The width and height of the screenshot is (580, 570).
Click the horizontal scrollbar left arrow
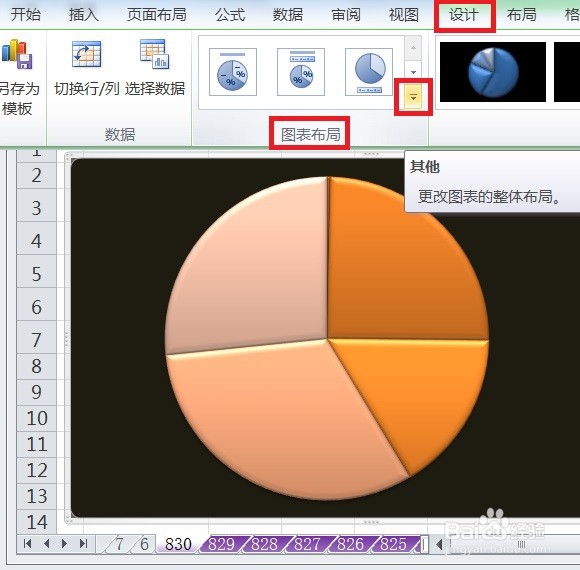(439, 544)
